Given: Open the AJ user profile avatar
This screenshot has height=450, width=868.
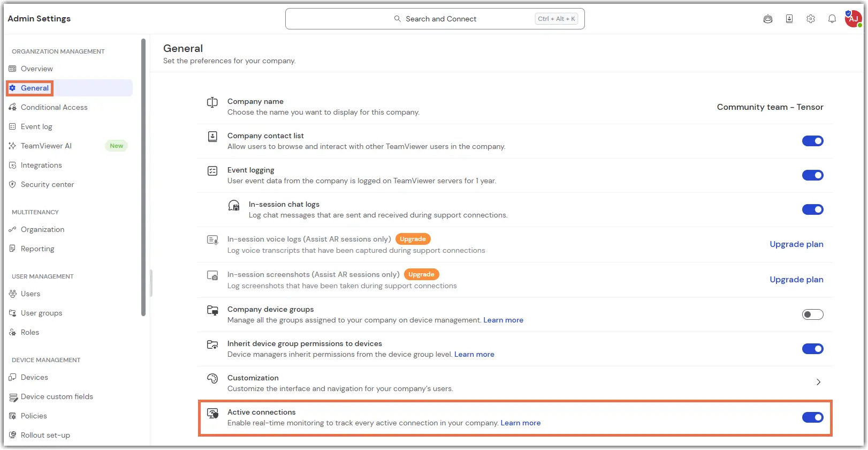Looking at the screenshot, I should pyautogui.click(x=854, y=19).
